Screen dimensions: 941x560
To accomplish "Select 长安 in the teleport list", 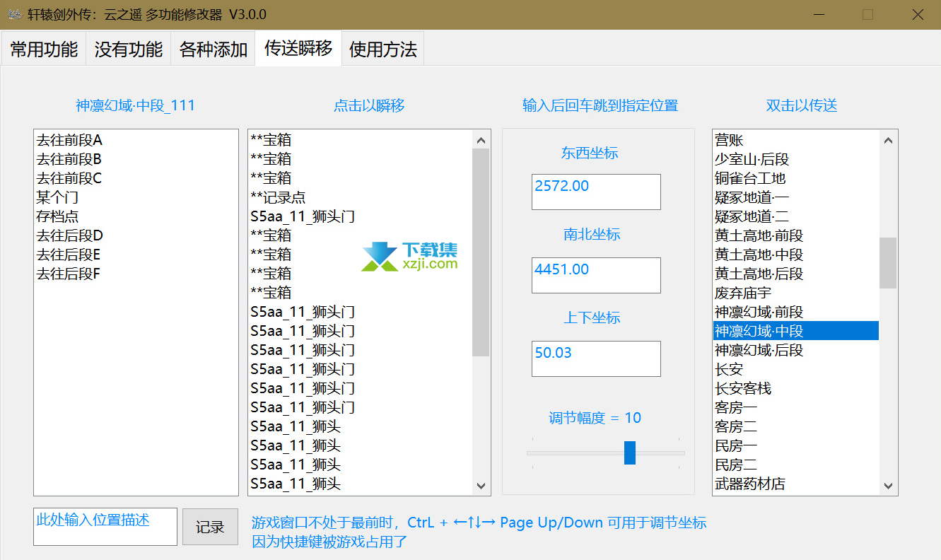I will (796, 369).
